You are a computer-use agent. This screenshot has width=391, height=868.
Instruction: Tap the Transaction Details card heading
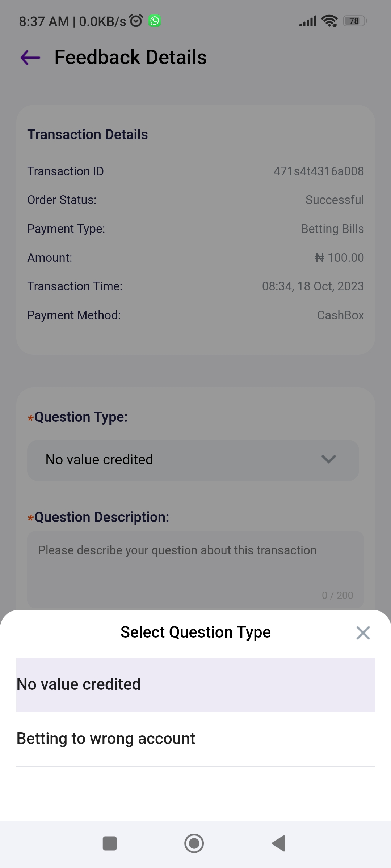click(x=88, y=135)
